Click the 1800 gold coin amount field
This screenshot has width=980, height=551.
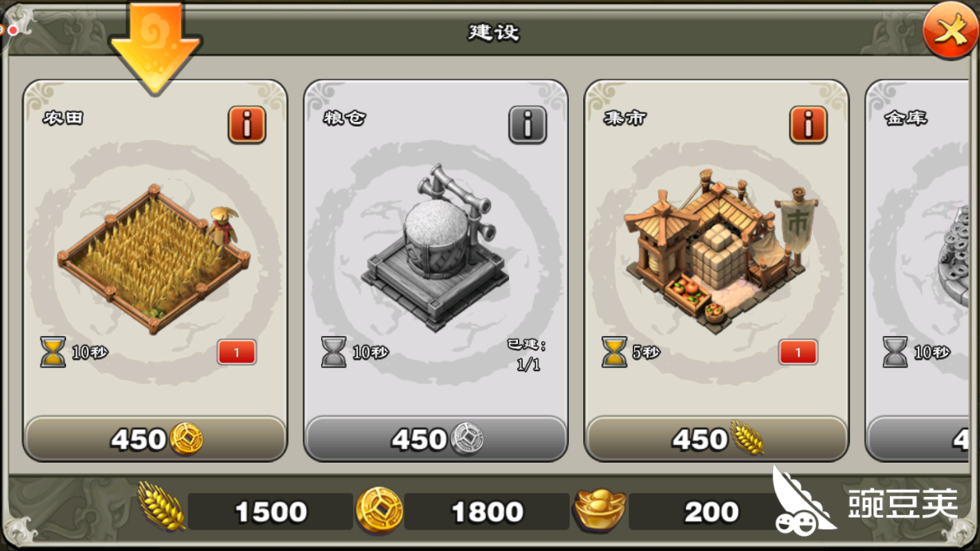tap(487, 511)
